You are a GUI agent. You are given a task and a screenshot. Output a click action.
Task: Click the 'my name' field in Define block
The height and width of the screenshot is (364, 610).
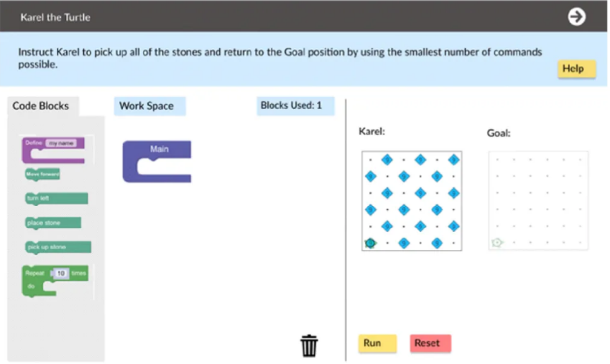[x=61, y=144]
